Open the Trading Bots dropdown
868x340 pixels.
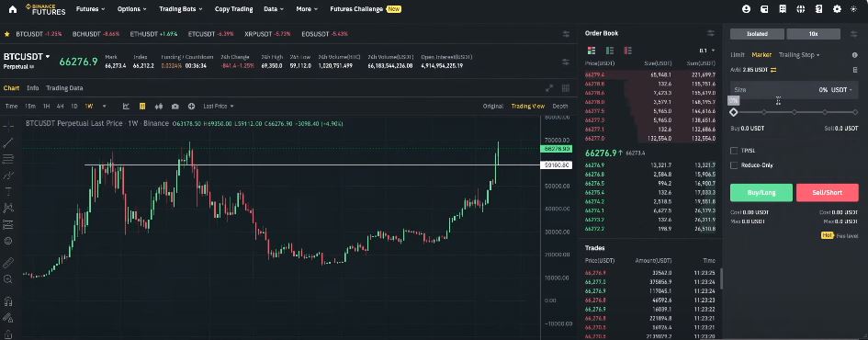pyautogui.click(x=180, y=9)
